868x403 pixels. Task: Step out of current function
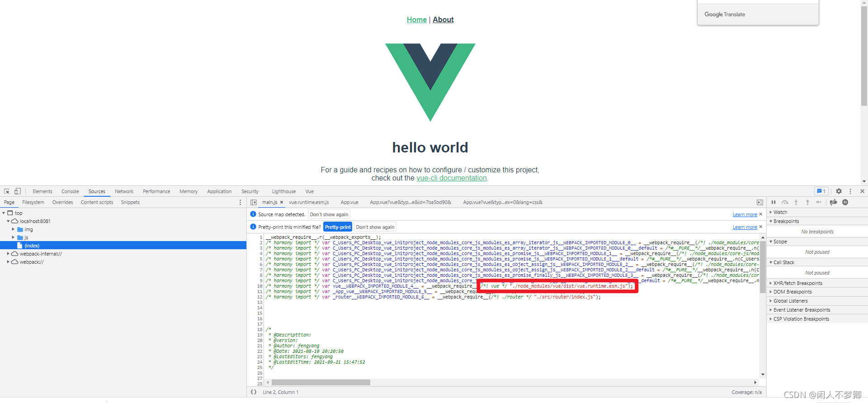[x=807, y=202]
